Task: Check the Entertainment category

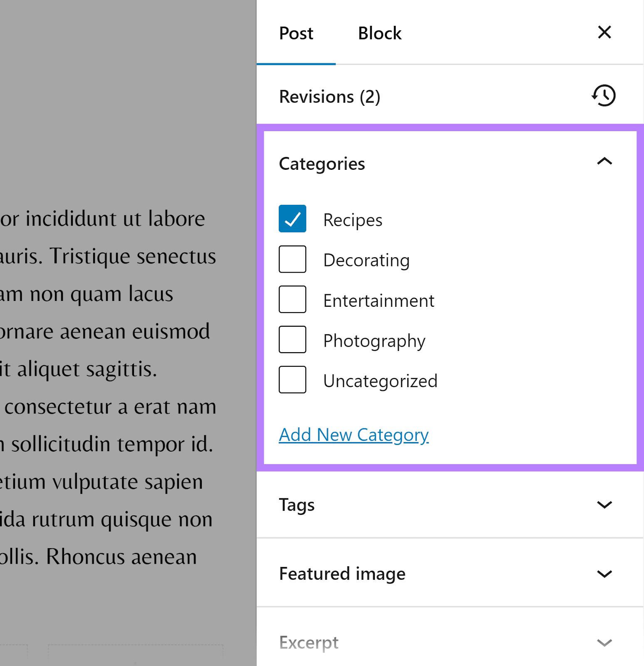Action: point(292,299)
